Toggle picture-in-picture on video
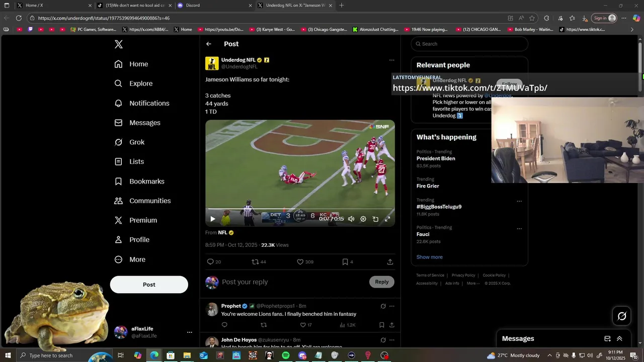The image size is (644, 362). click(375, 219)
